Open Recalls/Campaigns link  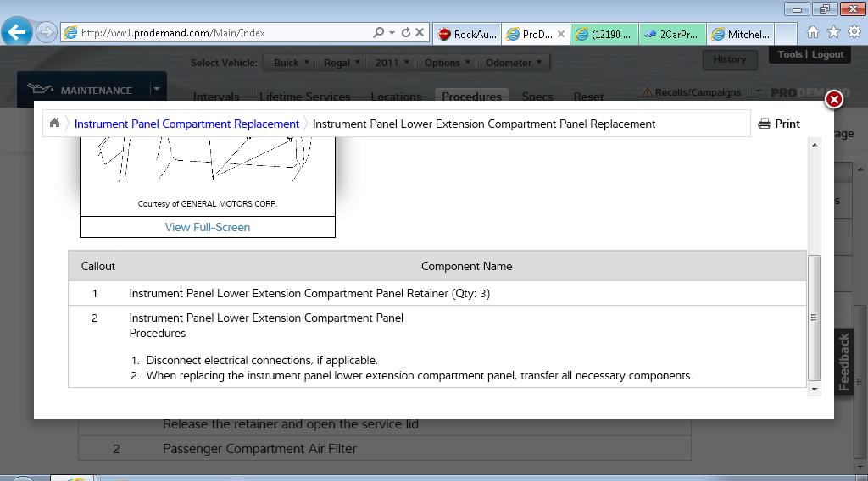point(692,92)
